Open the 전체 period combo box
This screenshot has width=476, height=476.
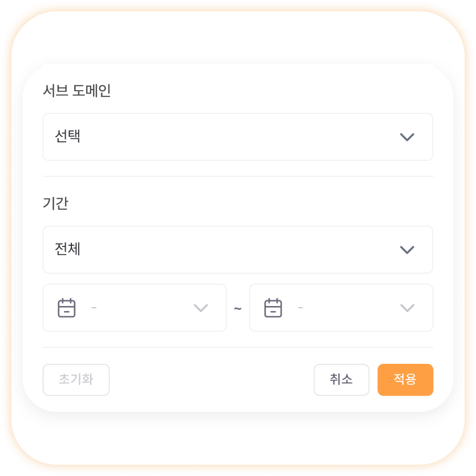tap(237, 249)
